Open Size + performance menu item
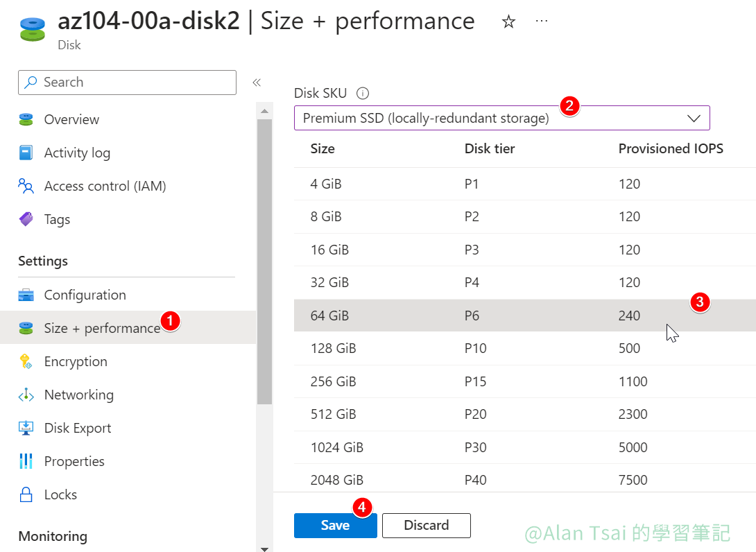The height and width of the screenshot is (552, 756). coord(101,328)
